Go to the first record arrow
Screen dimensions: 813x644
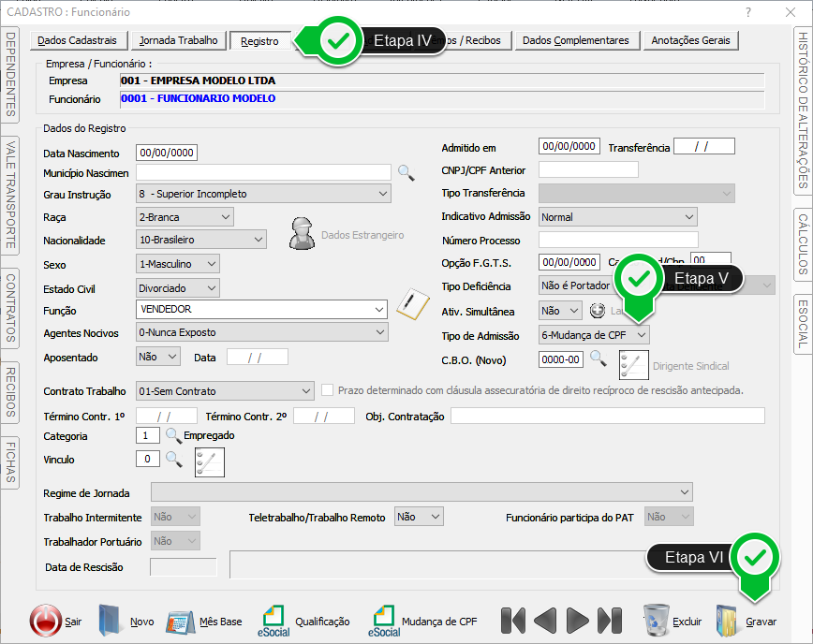[x=512, y=621]
